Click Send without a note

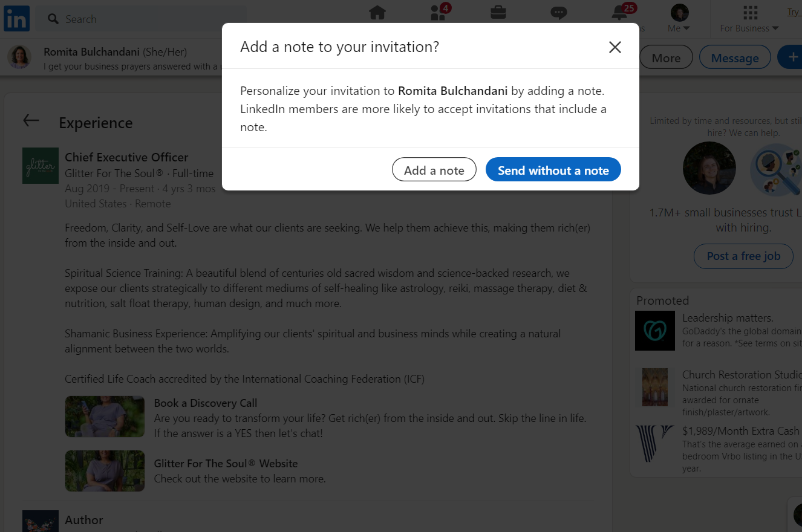[553, 170]
